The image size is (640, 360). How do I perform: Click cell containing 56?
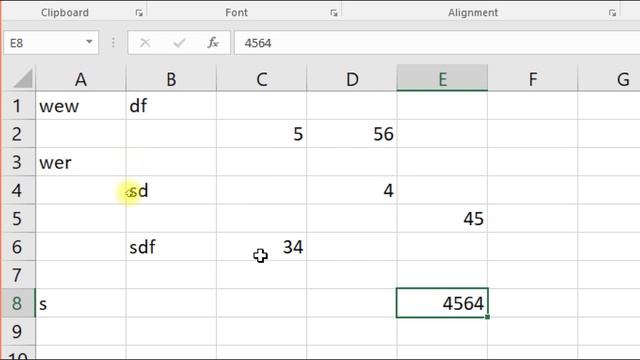pyautogui.click(x=352, y=134)
